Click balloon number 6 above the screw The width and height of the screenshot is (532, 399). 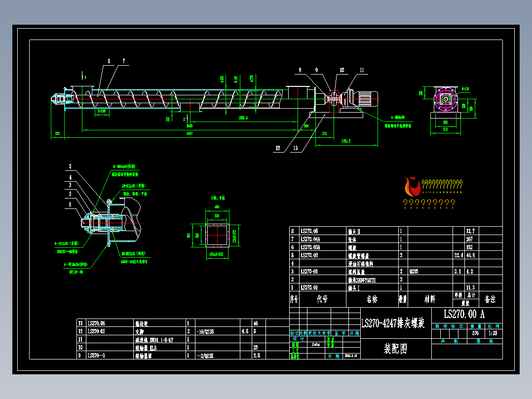click(109, 61)
